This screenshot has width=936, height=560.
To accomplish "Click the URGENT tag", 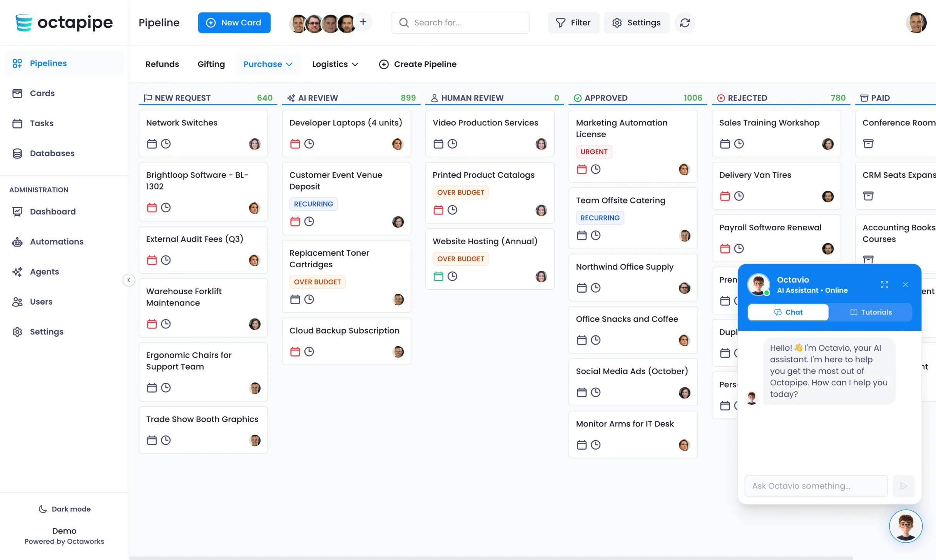I will tap(593, 152).
